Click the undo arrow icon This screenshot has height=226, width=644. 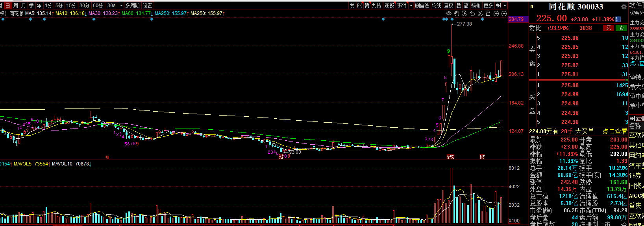click(x=472, y=13)
